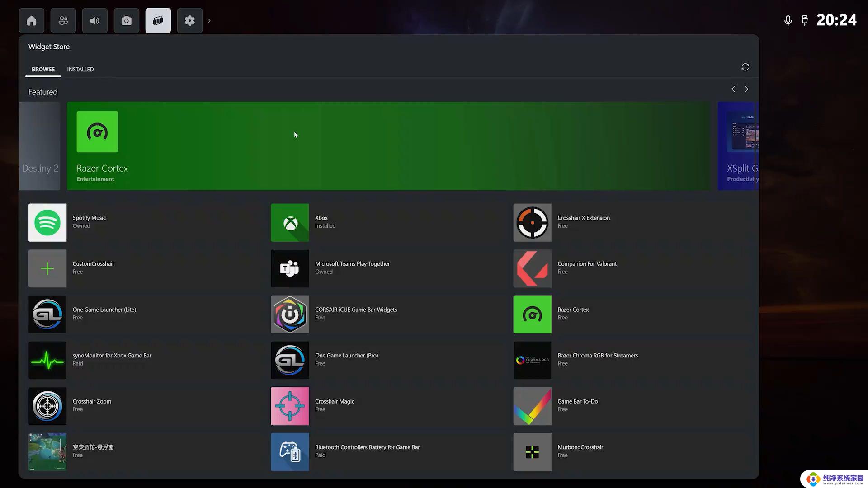Open the featured Razer Cortex banner icon
Screen dimensions: 868x488
pyautogui.click(x=97, y=131)
